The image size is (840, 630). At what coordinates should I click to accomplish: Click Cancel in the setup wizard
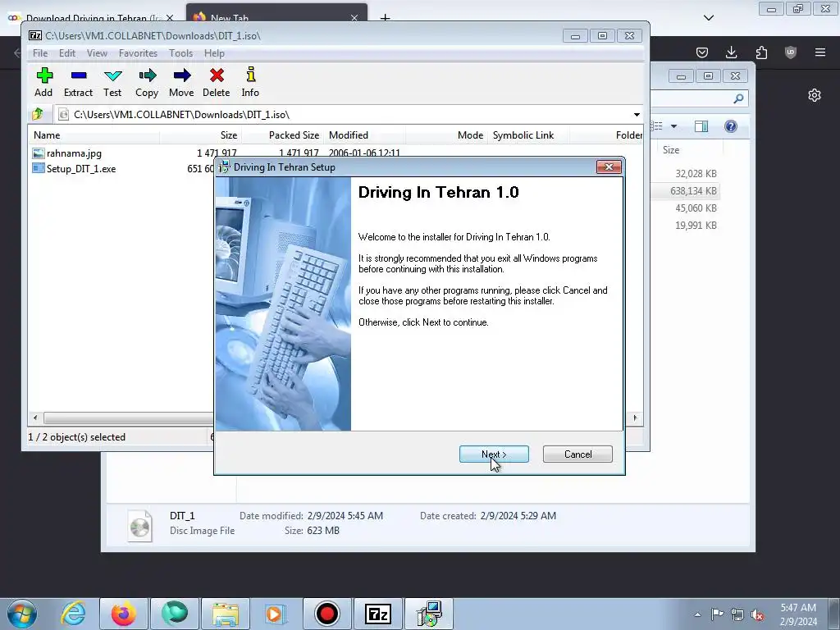(577, 454)
